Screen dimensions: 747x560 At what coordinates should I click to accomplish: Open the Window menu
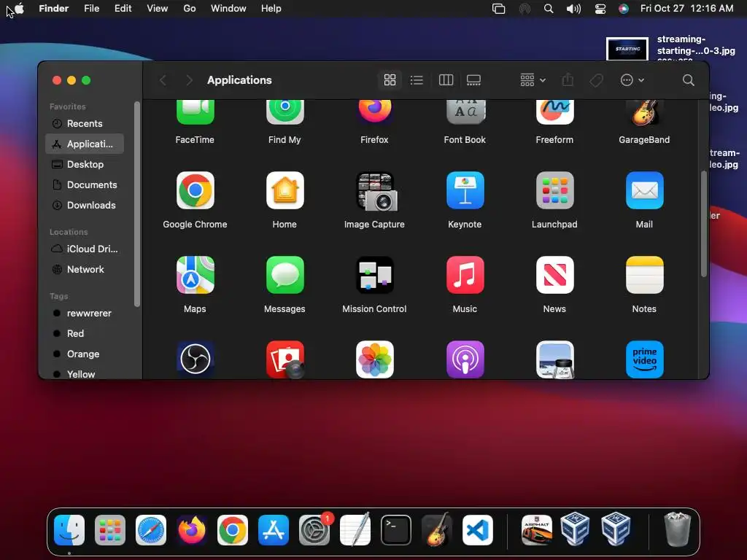pos(228,9)
